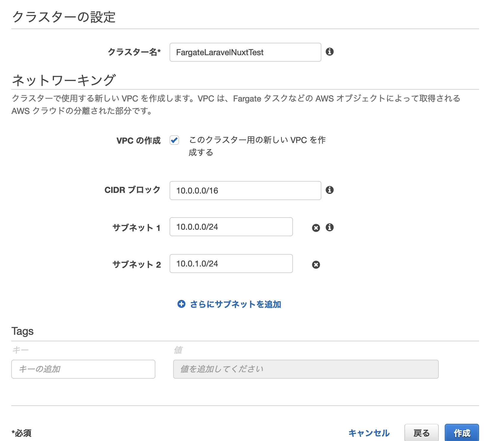Toggle the VPC creation checkbox
This screenshot has width=504, height=441.
174,140
